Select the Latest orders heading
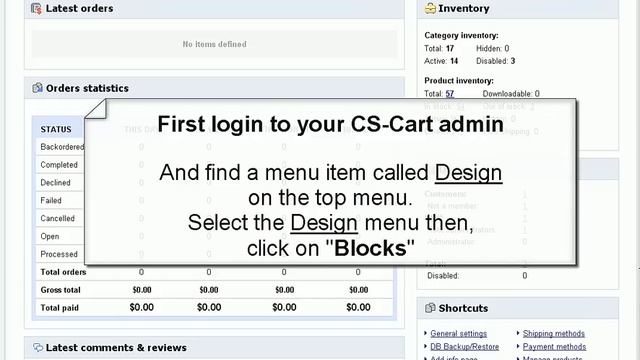This screenshot has height=360, width=640. [80, 8]
